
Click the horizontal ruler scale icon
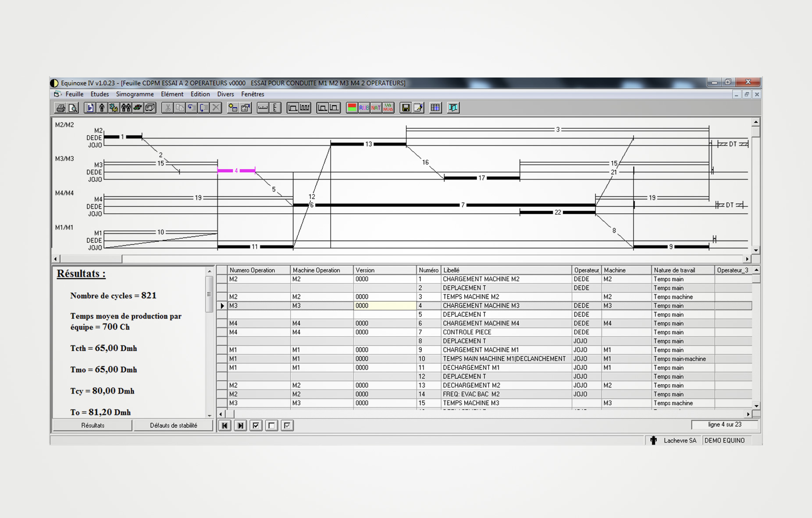(263, 108)
